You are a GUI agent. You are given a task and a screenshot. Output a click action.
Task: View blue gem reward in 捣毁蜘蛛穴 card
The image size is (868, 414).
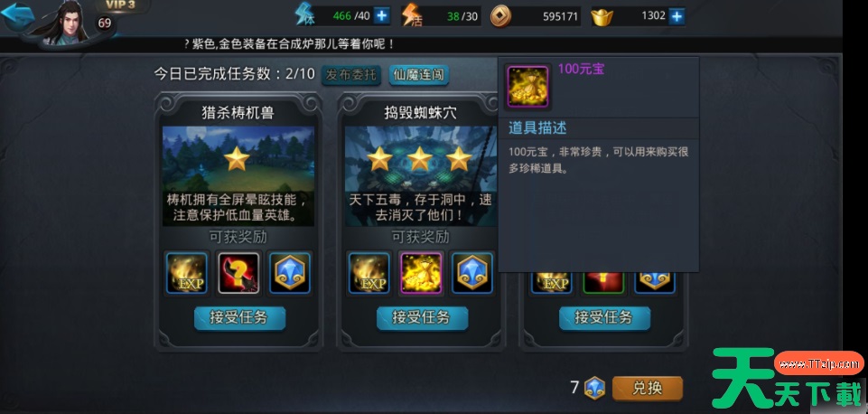pos(471,273)
